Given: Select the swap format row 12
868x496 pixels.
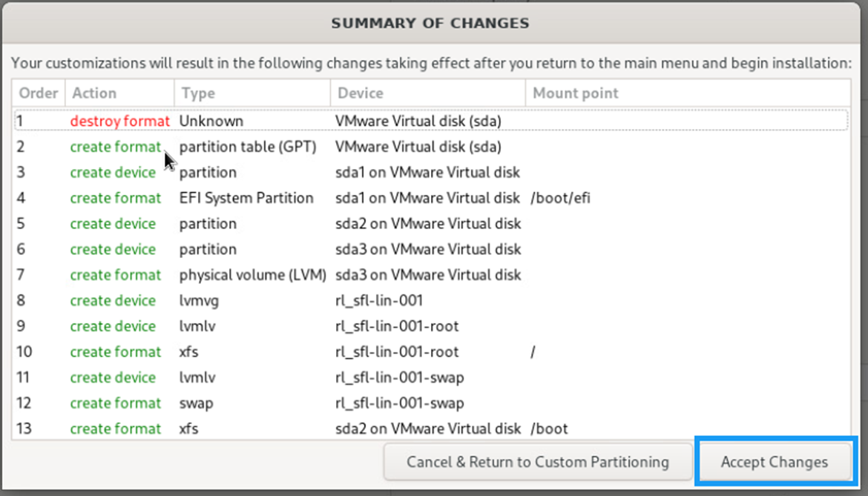Looking at the screenshot, I should tap(431, 403).
